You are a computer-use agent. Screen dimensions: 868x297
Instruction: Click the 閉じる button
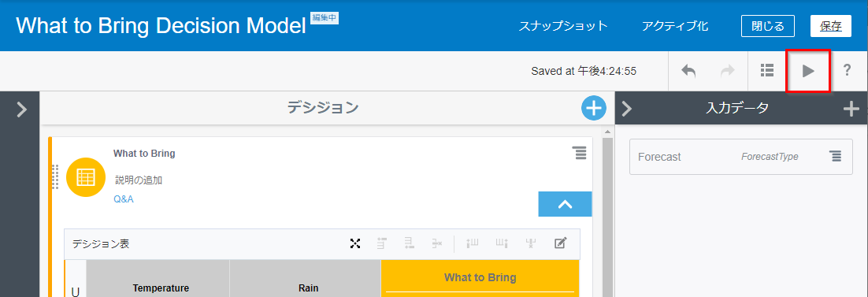pos(768,26)
